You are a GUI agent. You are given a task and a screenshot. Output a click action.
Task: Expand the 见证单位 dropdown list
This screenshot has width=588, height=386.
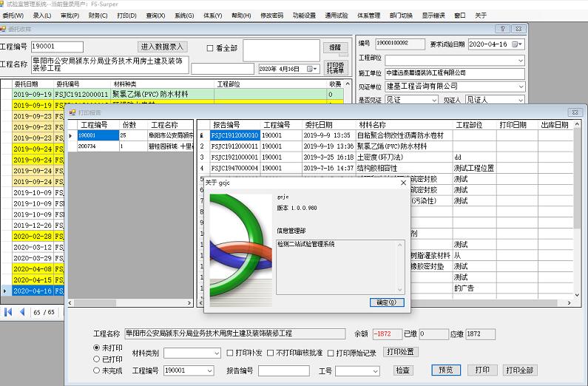tap(519, 87)
